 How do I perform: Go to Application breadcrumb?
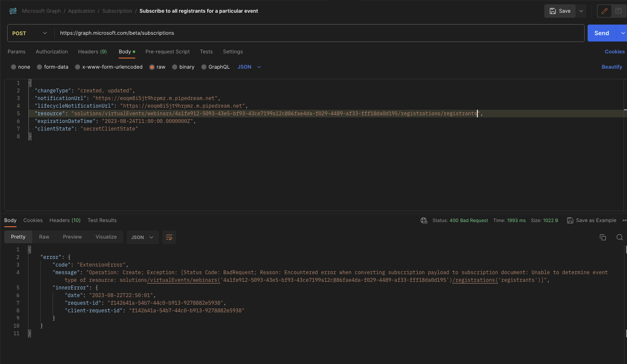81,11
